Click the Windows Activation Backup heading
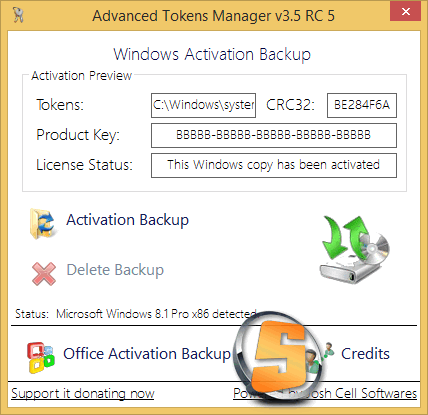The image size is (428, 415). [x=212, y=55]
